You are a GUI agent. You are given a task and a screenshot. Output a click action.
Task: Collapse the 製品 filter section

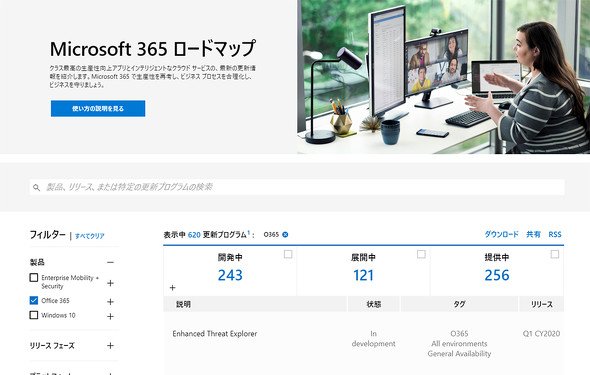point(110,263)
